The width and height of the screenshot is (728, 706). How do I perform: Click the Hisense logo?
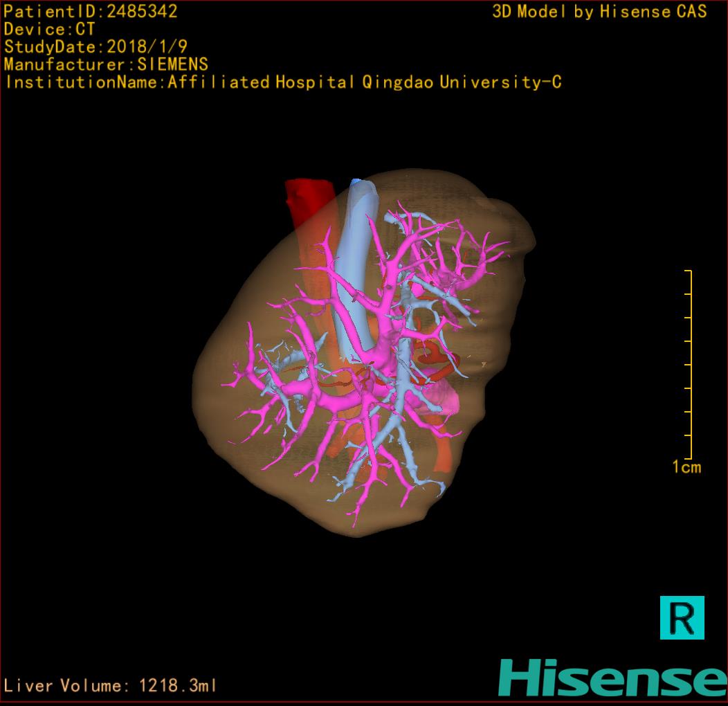(613, 678)
